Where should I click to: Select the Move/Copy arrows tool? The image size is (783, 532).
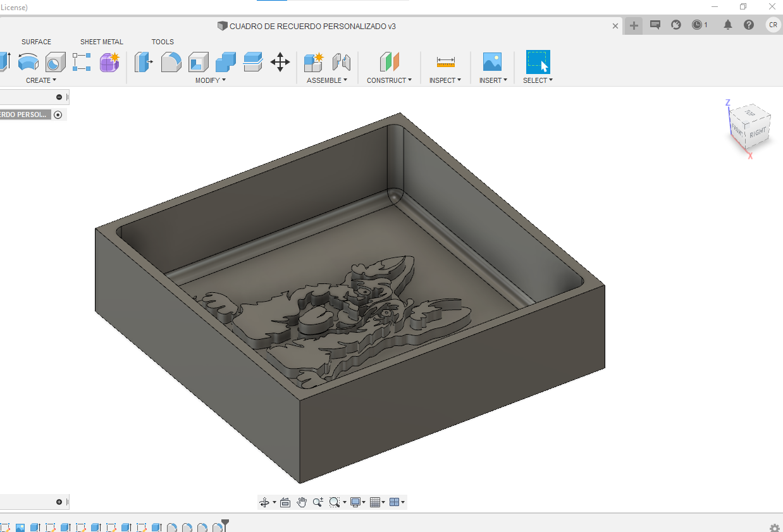tap(280, 62)
